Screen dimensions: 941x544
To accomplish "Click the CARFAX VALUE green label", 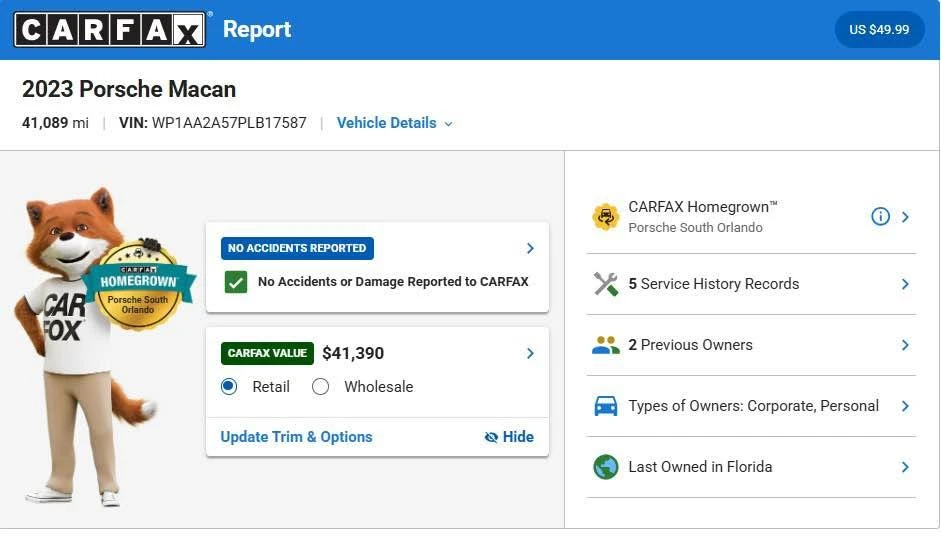I will (267, 354).
